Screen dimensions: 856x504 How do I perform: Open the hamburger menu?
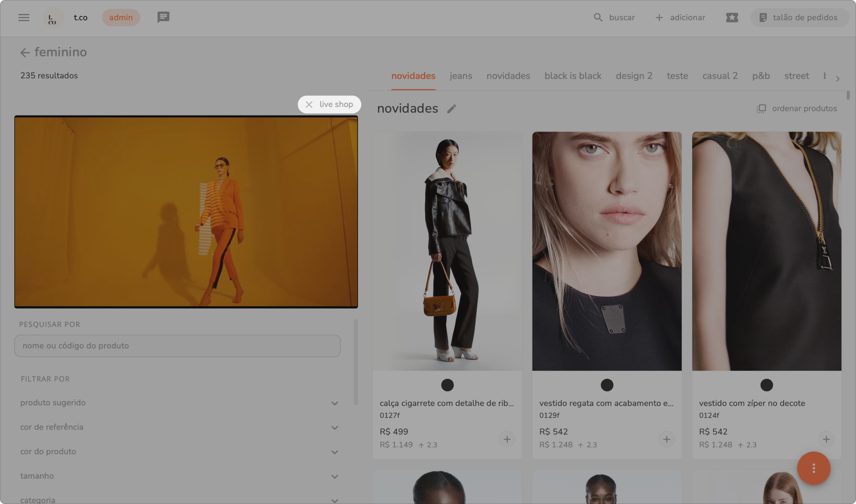(24, 17)
